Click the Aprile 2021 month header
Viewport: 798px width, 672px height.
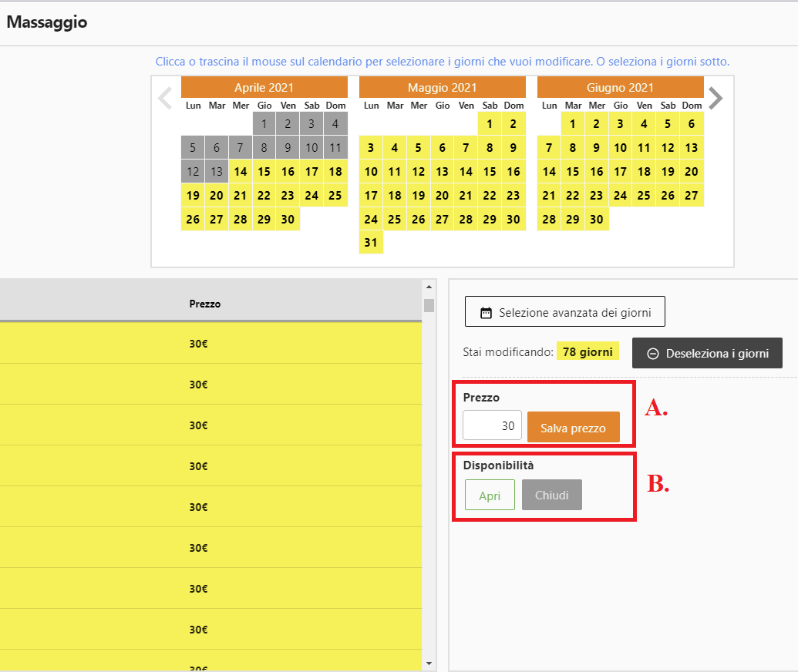pyautogui.click(x=264, y=87)
